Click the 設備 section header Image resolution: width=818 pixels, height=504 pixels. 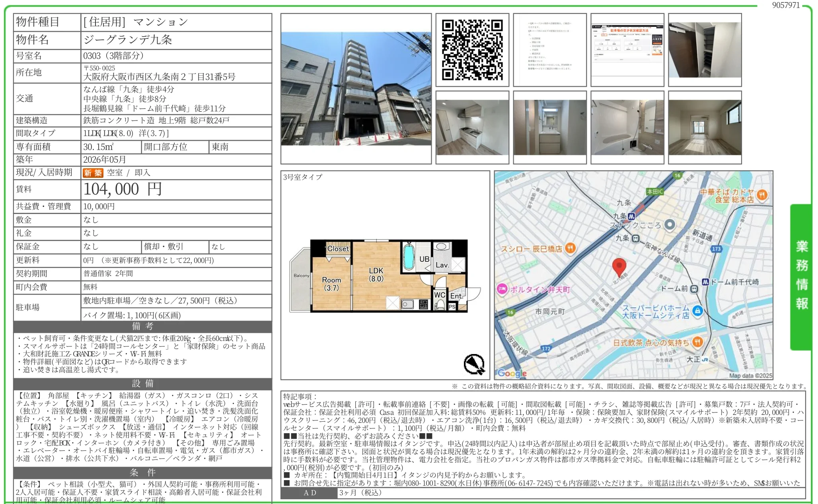143,383
